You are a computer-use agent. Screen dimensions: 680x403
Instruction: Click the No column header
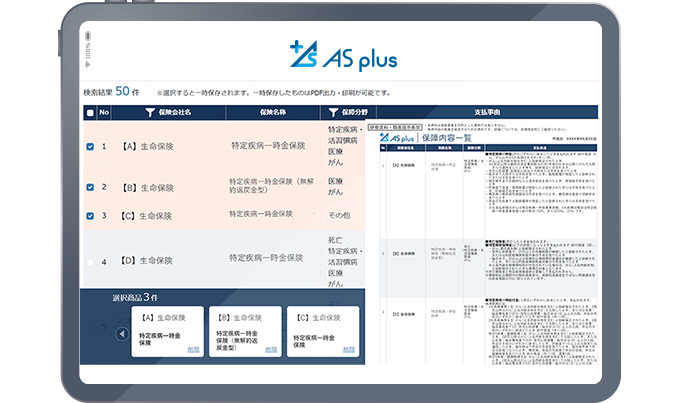104,113
